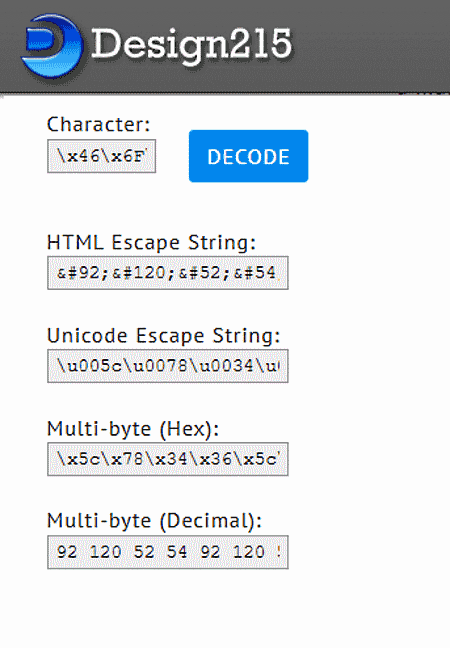The height and width of the screenshot is (648, 450).
Task: Click the blue Design215 D logo icon
Action: (x=52, y=46)
